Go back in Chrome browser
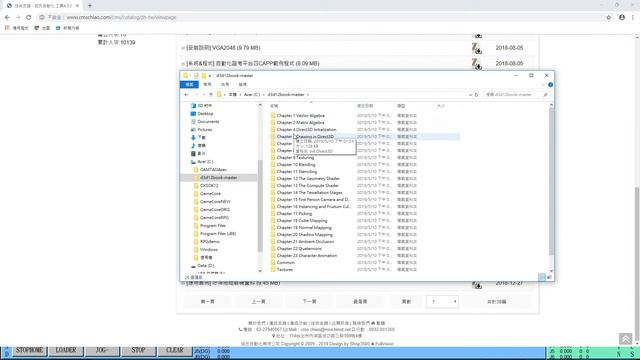 tap(7, 18)
